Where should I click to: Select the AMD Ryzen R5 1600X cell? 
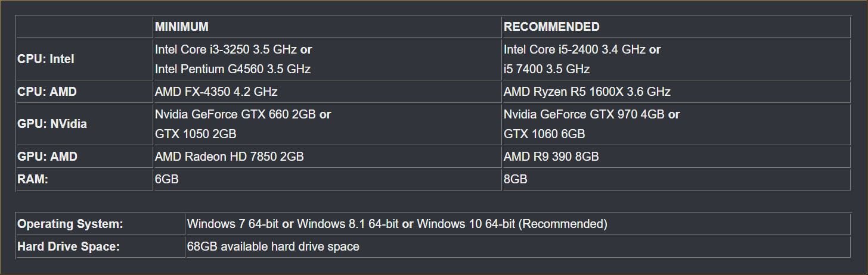tap(587, 92)
